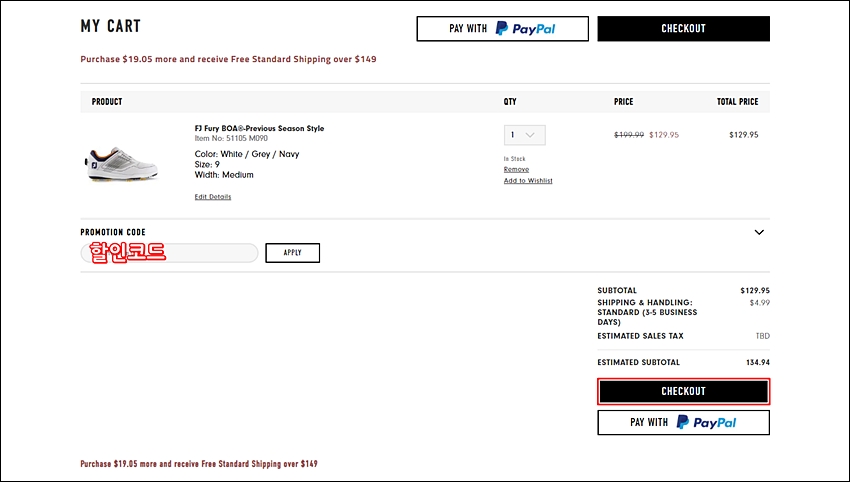Viewport: 850px width, 482px height.
Task: Click the Add to Wishlist link
Action: [x=528, y=181]
